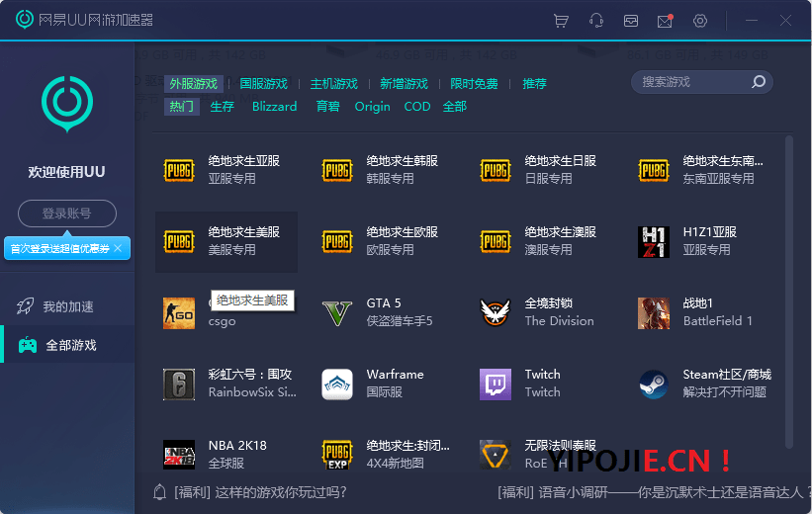Image resolution: width=812 pixels, height=514 pixels.
Task: Click the 国际服 text under Warframe
Action: 385,391
